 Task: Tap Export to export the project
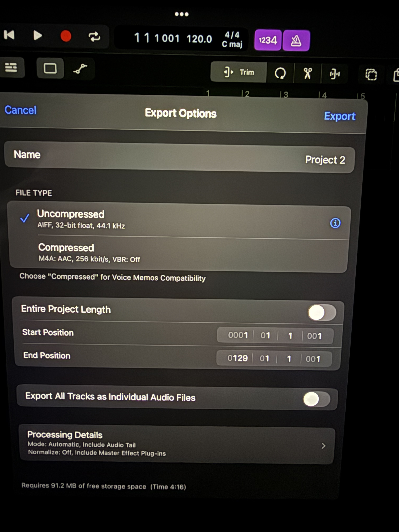click(340, 116)
